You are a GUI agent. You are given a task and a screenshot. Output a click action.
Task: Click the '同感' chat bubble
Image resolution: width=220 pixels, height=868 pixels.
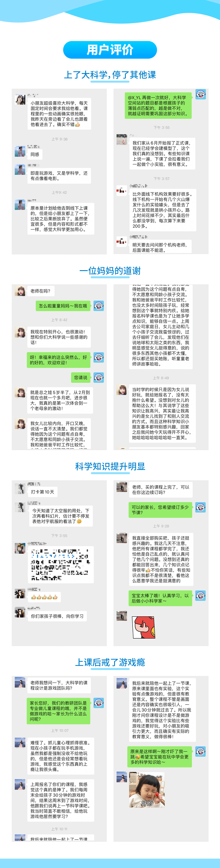click(35, 155)
